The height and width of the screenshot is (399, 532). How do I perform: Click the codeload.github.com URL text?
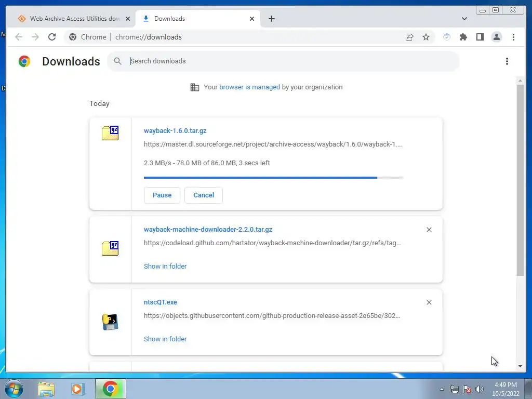pyautogui.click(x=272, y=243)
